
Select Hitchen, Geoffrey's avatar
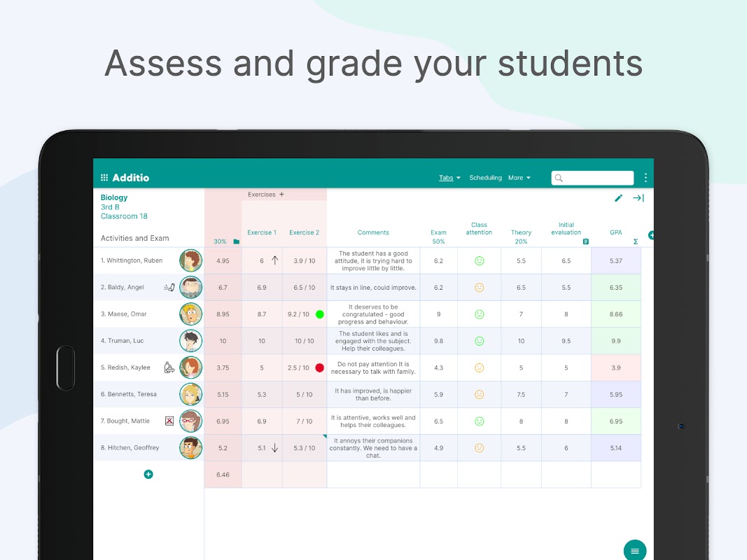coord(190,447)
